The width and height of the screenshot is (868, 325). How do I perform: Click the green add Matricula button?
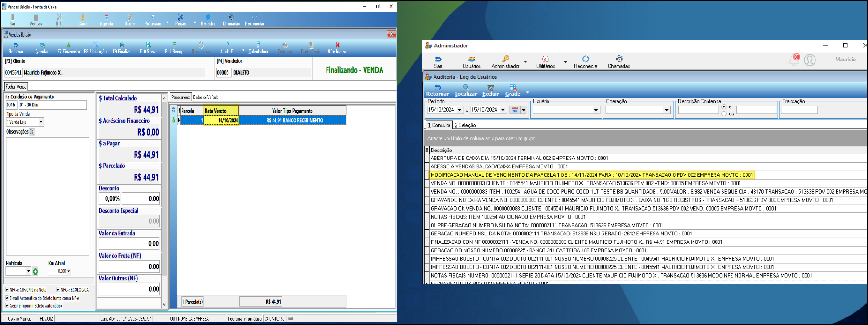click(x=35, y=272)
